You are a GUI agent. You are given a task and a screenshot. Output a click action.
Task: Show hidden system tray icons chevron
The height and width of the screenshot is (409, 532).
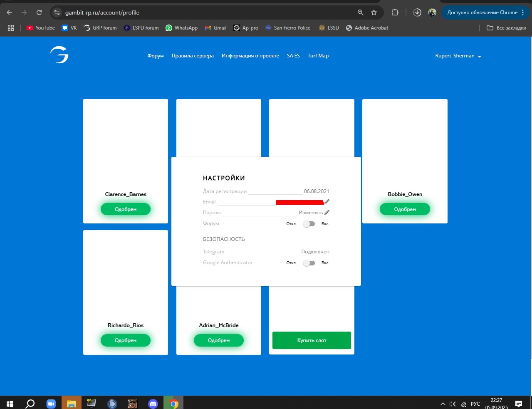pyautogui.click(x=443, y=404)
